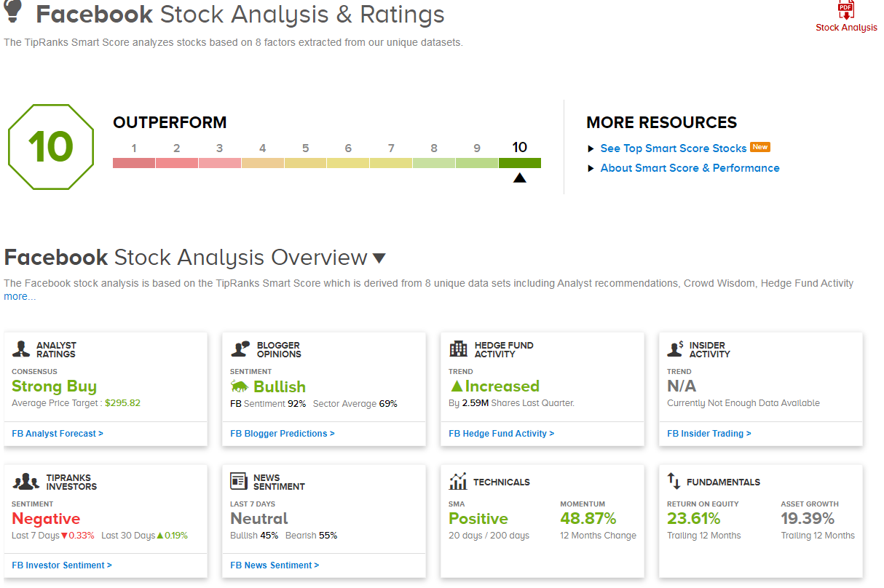Viewport: 884px width, 588px height.
Task: Click the Strong Buy consensus text
Action: [54, 386]
